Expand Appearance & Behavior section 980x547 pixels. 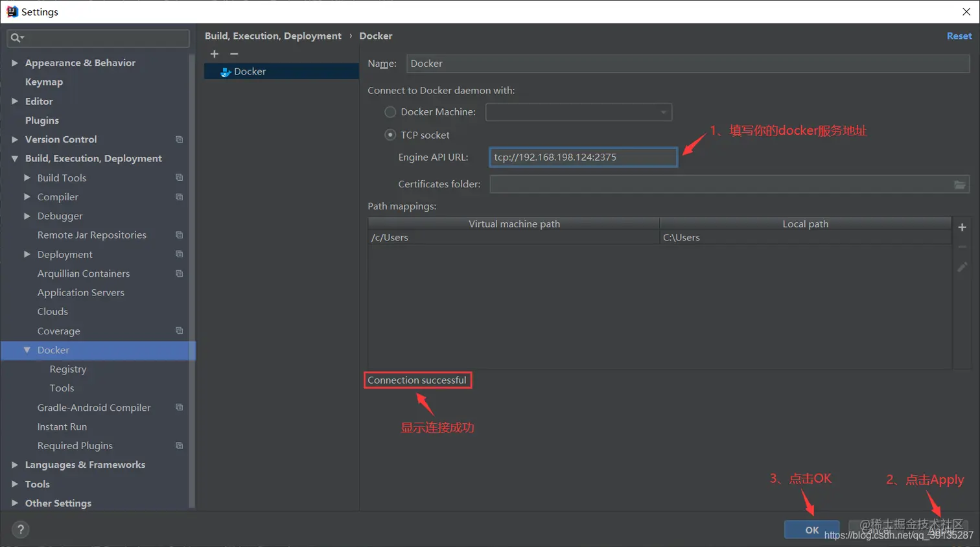click(14, 63)
